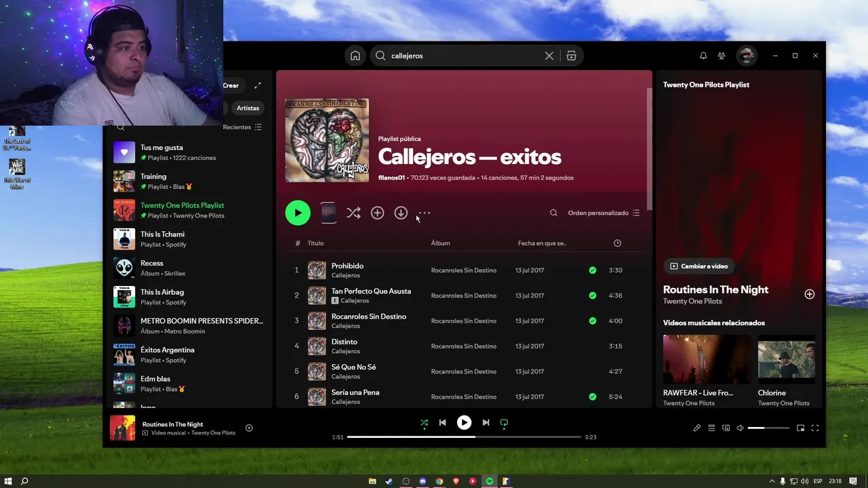Image resolution: width=868 pixels, height=488 pixels.
Task: Open the Browse icon in search bar
Action: [x=572, y=56]
